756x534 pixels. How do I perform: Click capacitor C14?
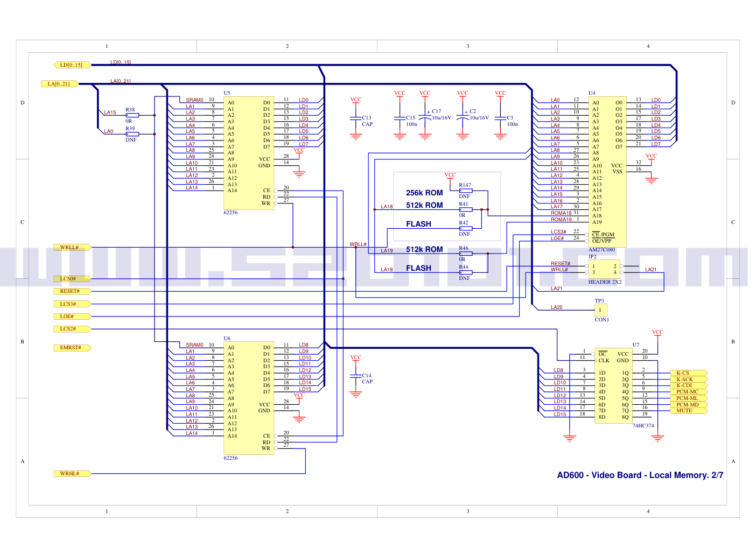(355, 376)
